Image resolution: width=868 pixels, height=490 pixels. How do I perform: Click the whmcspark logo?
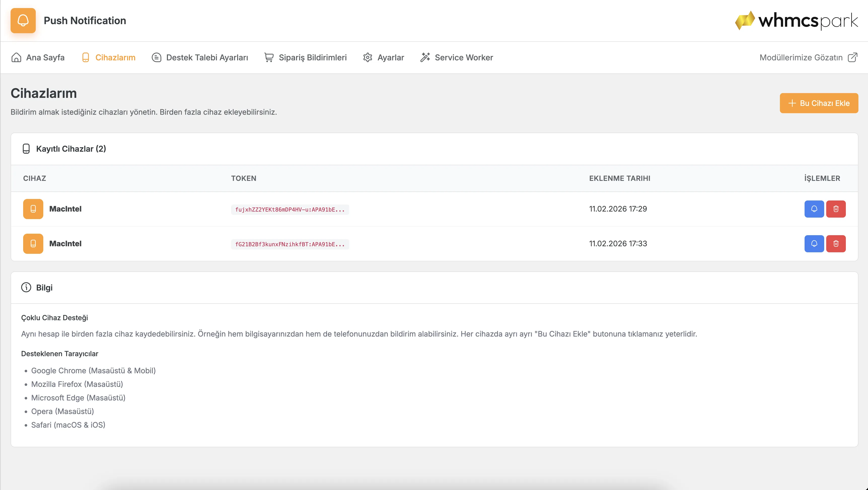pyautogui.click(x=796, y=21)
